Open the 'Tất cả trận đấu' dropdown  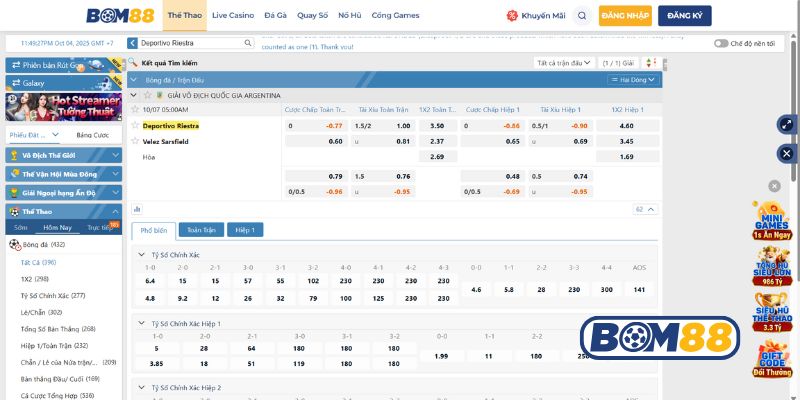coord(563,62)
